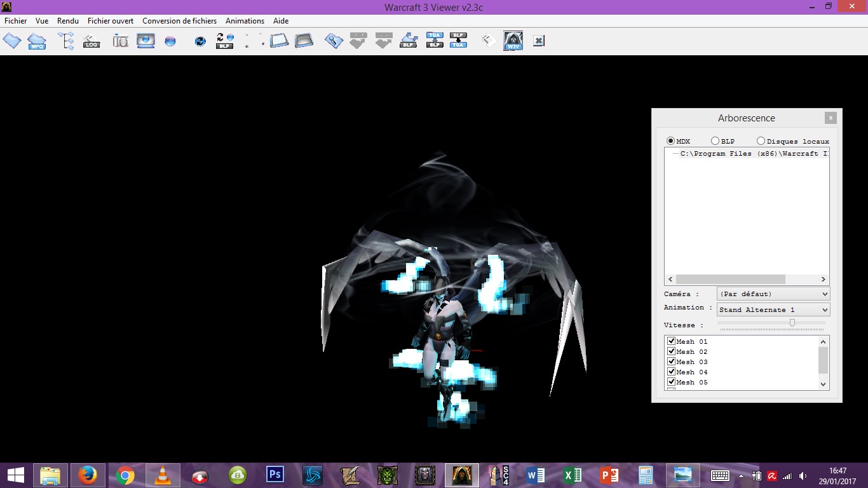Click the scattered dots toolbar icon

pyautogui.click(x=255, y=41)
